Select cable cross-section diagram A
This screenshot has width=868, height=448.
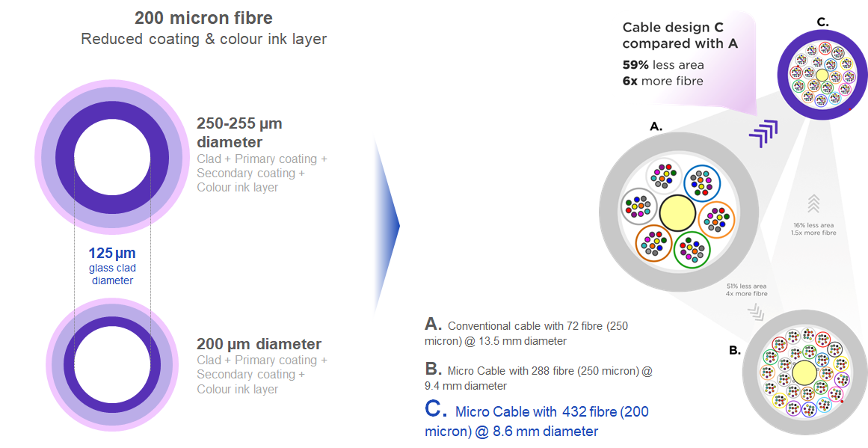pos(677,210)
